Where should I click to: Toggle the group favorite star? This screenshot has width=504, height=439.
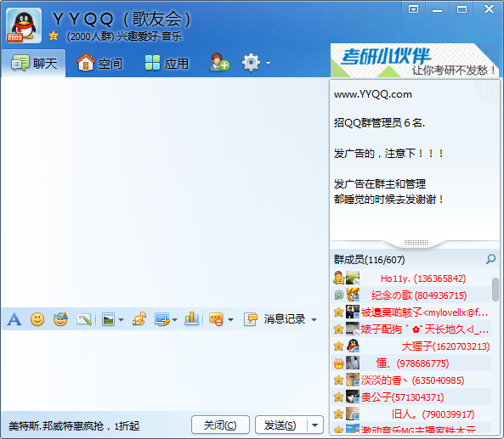tap(54, 36)
